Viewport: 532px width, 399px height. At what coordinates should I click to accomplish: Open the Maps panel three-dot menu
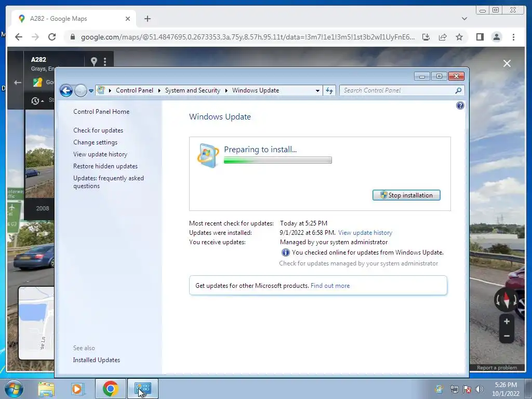pyautogui.click(x=105, y=61)
